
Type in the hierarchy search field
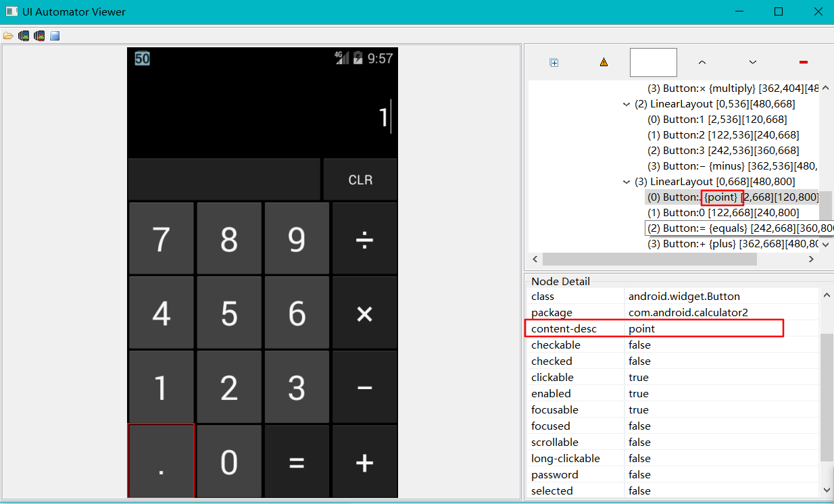click(653, 61)
